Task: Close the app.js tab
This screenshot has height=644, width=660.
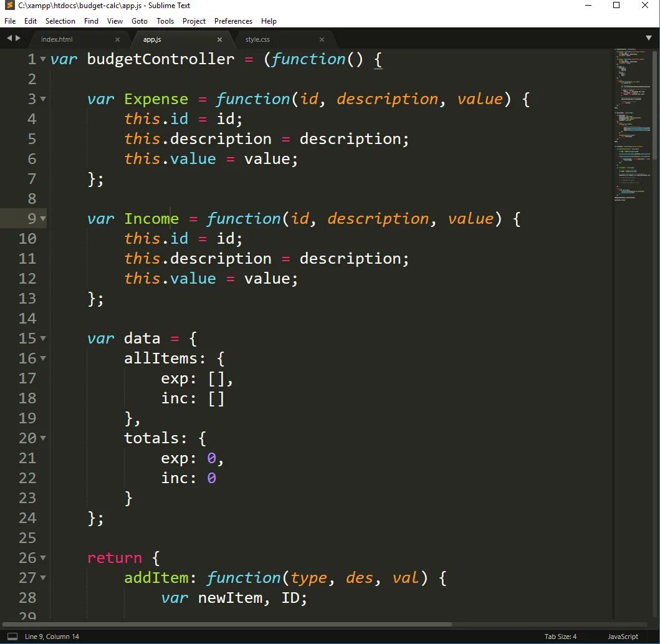Action: point(220,39)
